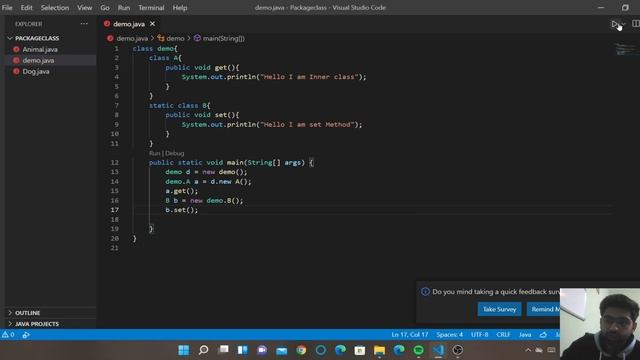Open Microsoft Store from taskbar
This screenshot has width=640, height=360.
(x=360, y=350)
